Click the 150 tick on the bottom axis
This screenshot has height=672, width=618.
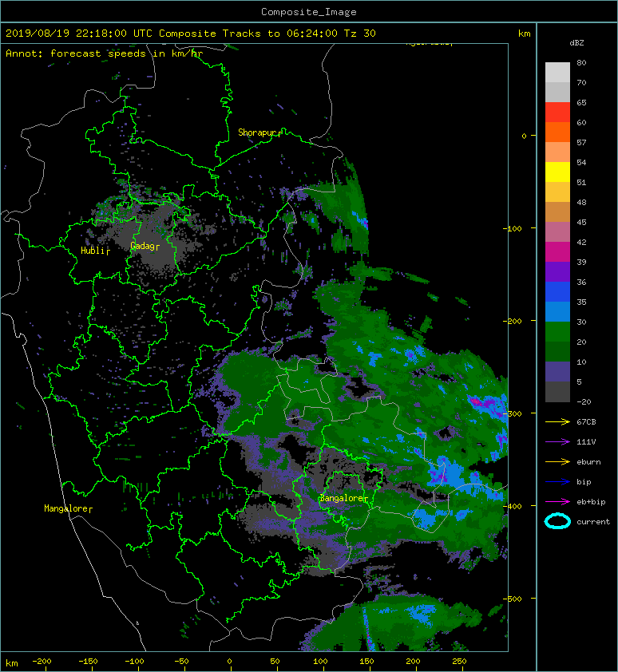pos(366,662)
